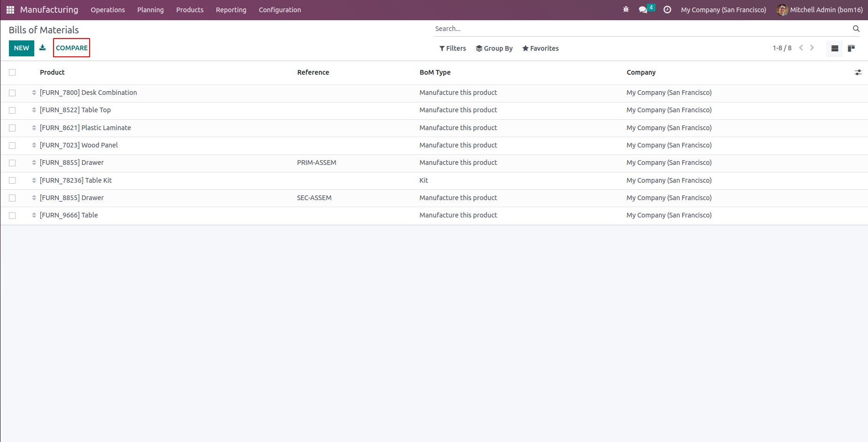This screenshot has height=442, width=868.
Task: Toggle the select-all header checkbox
Action: [12, 72]
